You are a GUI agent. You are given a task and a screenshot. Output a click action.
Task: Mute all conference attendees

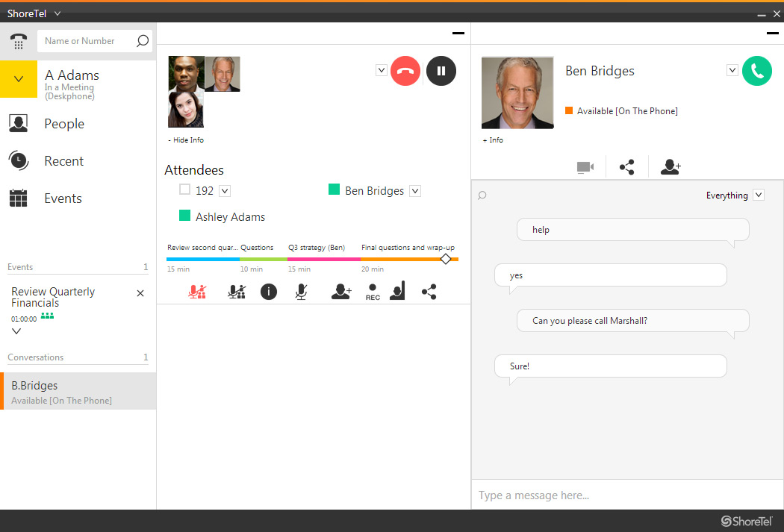[196, 291]
